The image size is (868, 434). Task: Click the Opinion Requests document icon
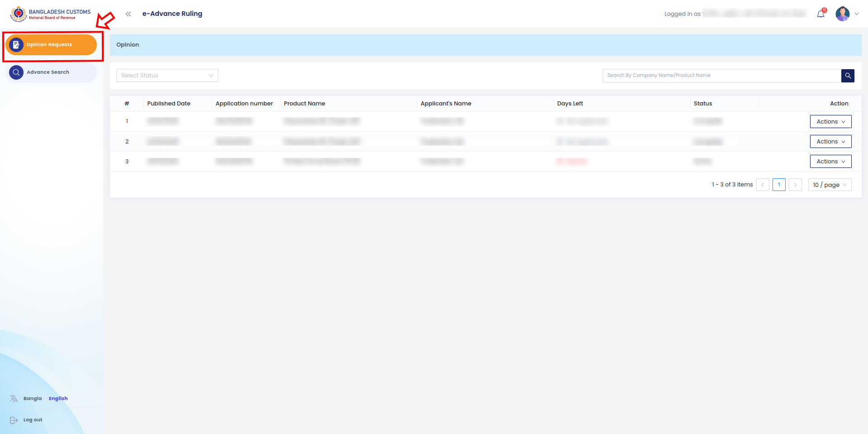[16, 45]
